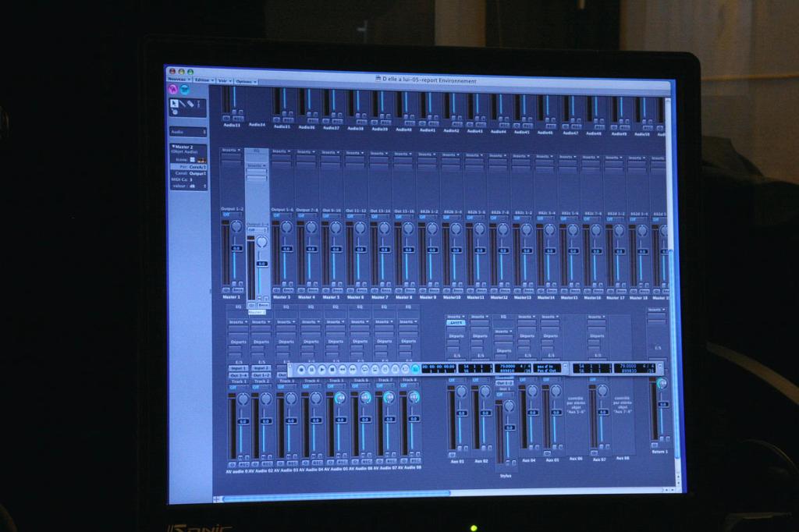This screenshot has height=532, width=799.
Task: Toggle the active blue button in transport bar
Action: (415, 368)
